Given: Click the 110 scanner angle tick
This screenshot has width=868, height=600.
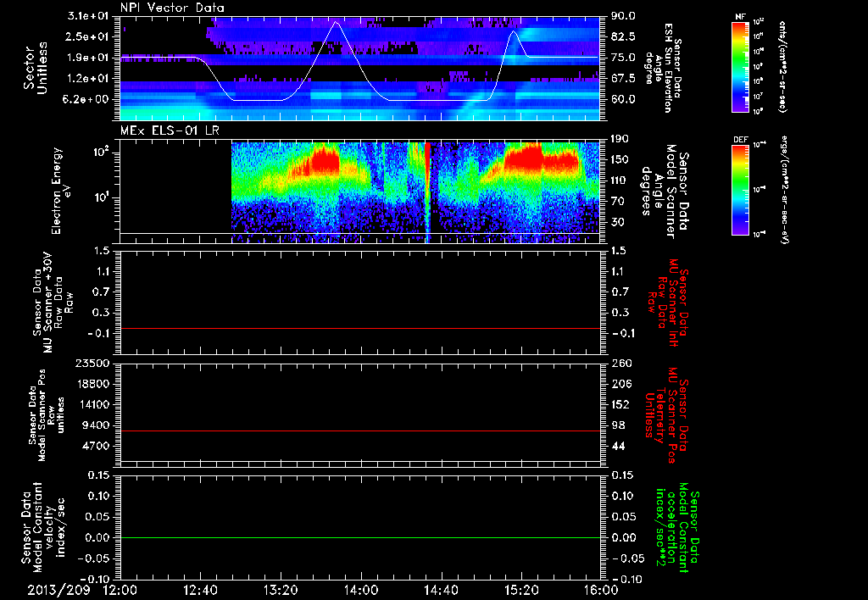Looking at the screenshot, I should coord(620,181).
